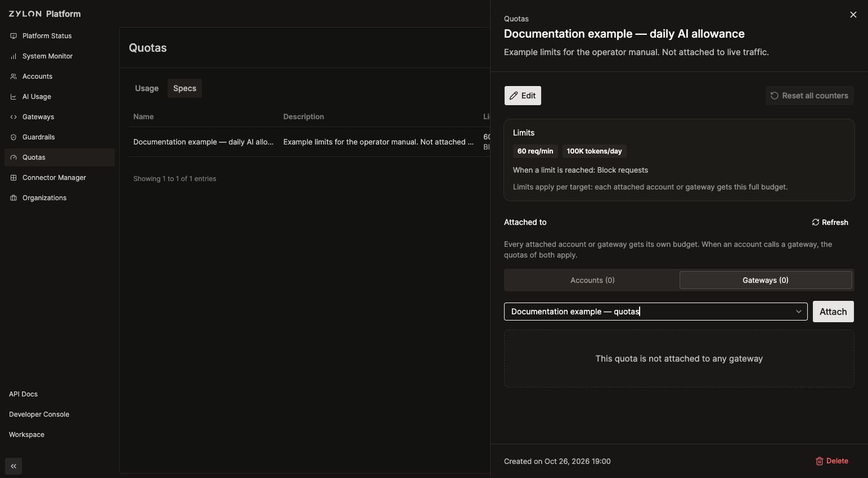Click the ZYLON Platform logo
868x478 pixels.
pos(45,14)
